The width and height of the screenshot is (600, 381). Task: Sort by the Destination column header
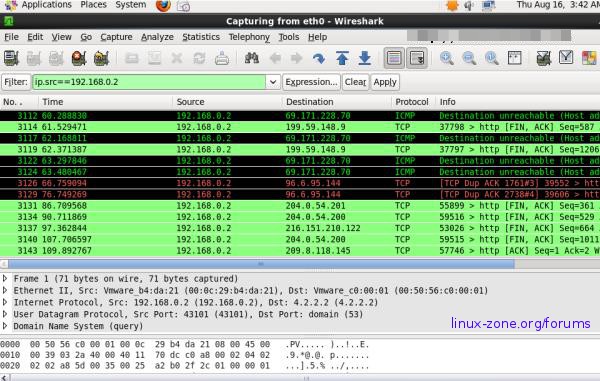(337, 102)
